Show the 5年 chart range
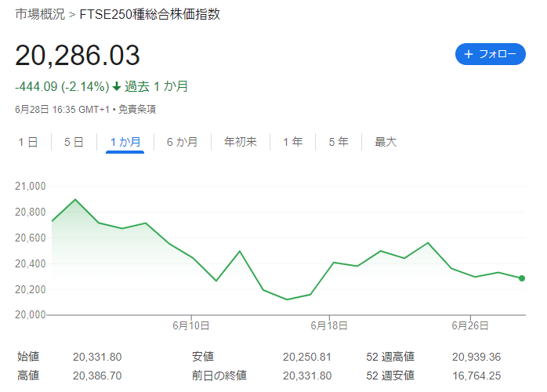This screenshot has height=392, width=547. 339,142
